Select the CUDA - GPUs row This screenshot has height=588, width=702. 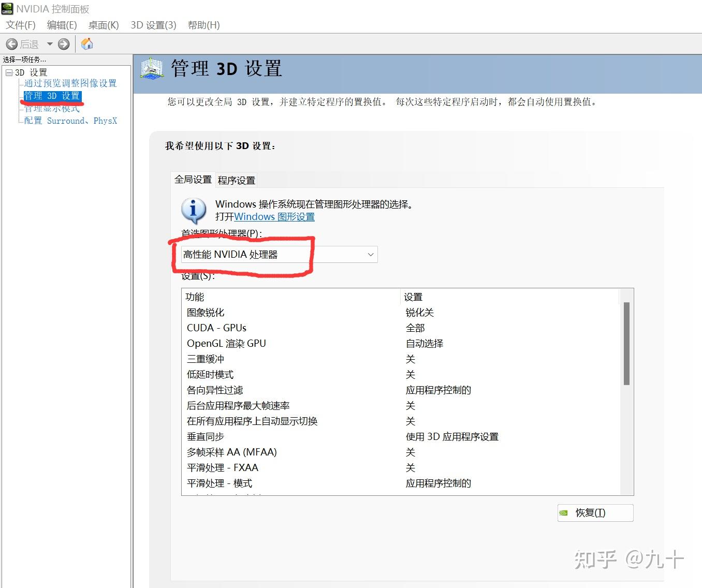tap(400, 328)
